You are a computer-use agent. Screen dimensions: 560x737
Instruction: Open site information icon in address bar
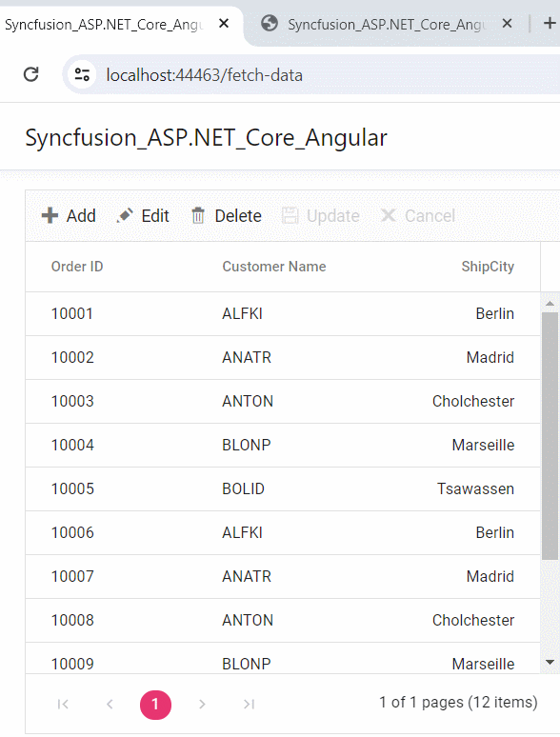point(82,74)
